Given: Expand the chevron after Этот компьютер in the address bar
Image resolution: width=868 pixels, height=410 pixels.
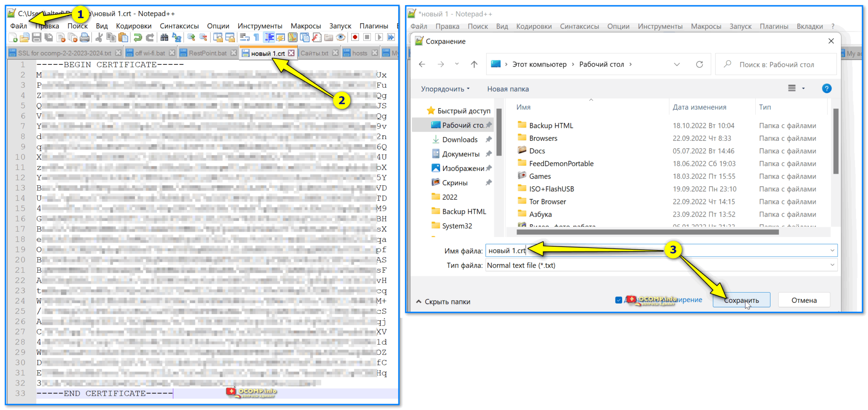Looking at the screenshot, I should (573, 64).
